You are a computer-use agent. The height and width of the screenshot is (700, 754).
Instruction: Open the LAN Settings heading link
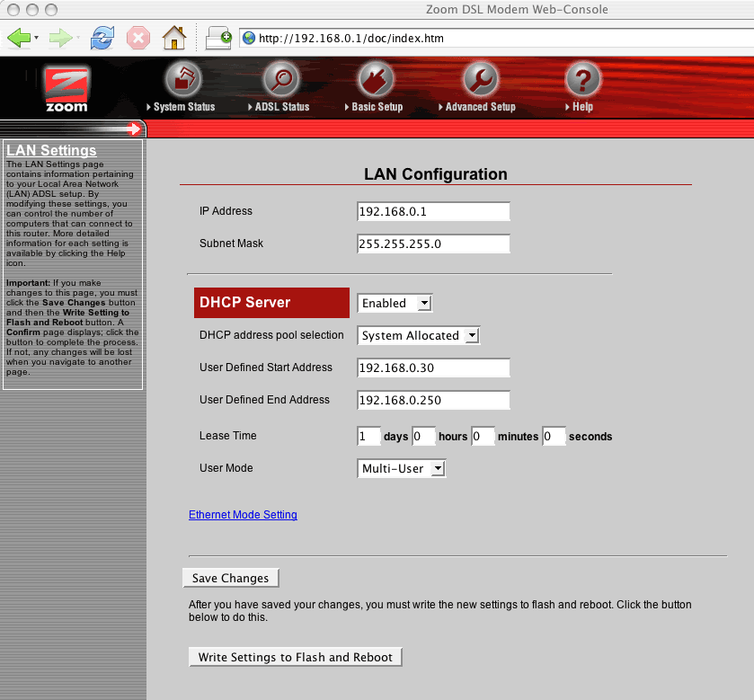[51, 150]
